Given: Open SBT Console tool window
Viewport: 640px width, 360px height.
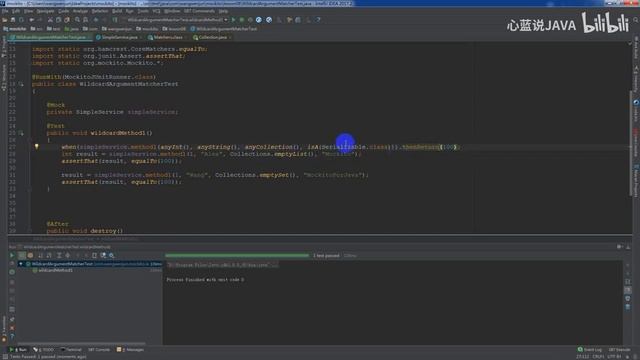Looking at the screenshot, I should pos(99,350).
